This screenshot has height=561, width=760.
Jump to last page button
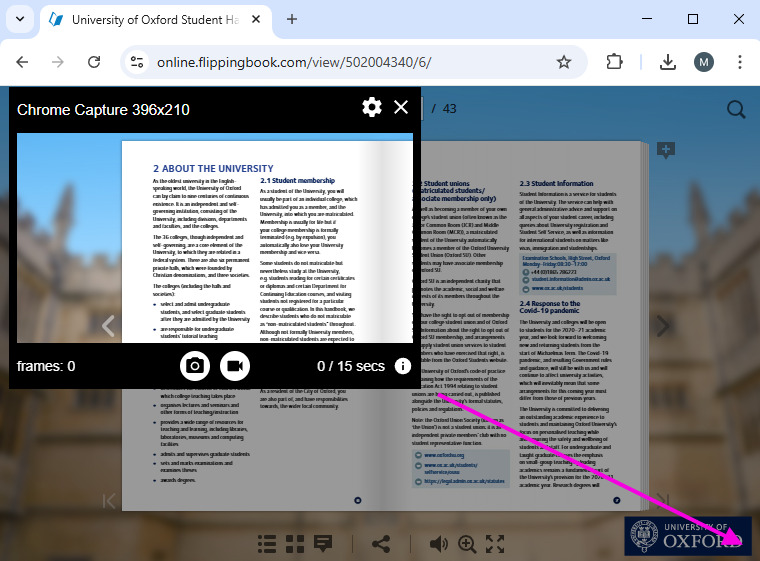pos(663,499)
